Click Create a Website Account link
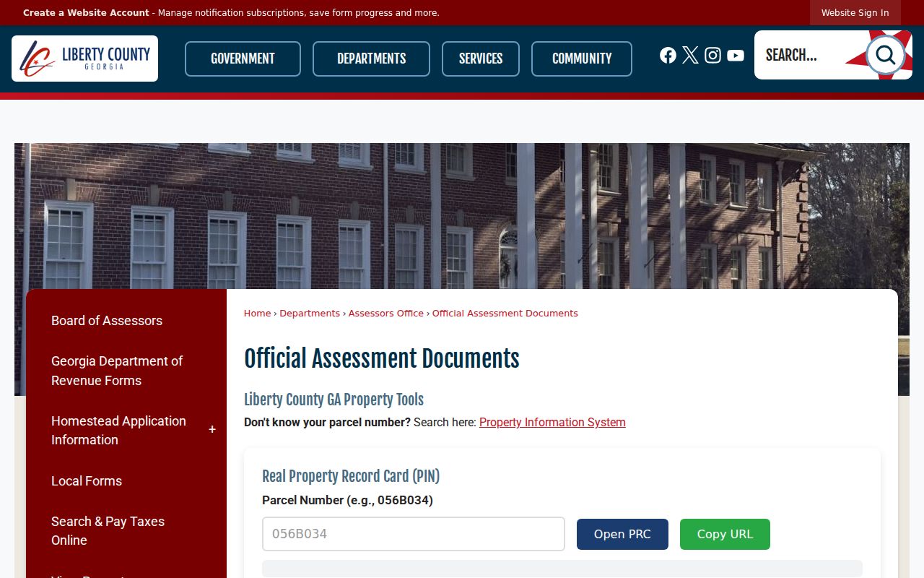The width and height of the screenshot is (924, 578). pos(86,13)
